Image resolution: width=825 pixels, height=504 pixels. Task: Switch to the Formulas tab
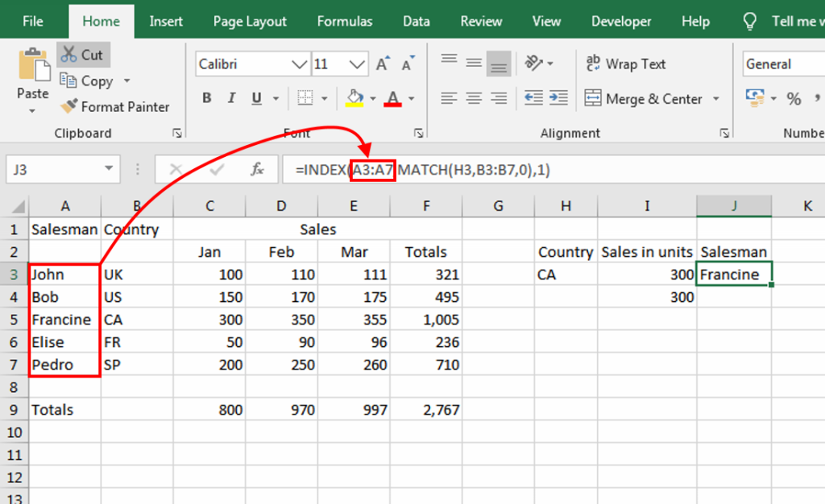pyautogui.click(x=345, y=22)
